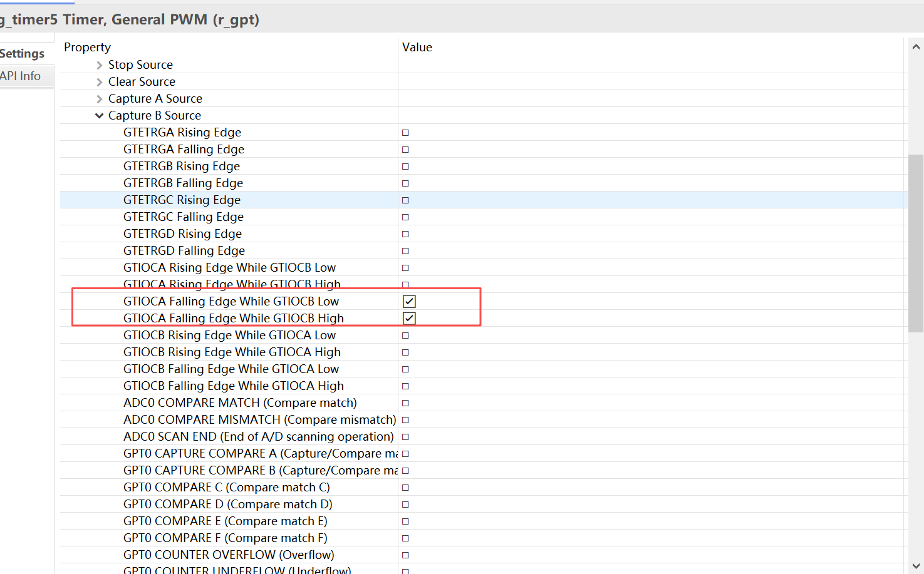Open the Settings tab
This screenshot has width=924, height=574.
23,54
